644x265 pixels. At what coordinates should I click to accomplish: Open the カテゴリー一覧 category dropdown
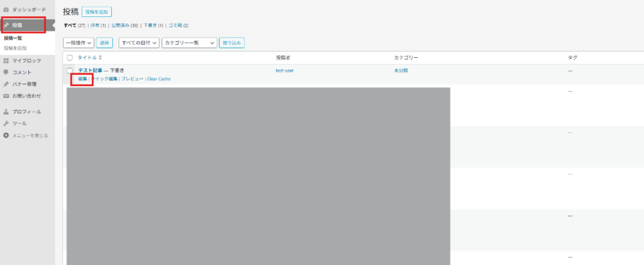tap(189, 43)
